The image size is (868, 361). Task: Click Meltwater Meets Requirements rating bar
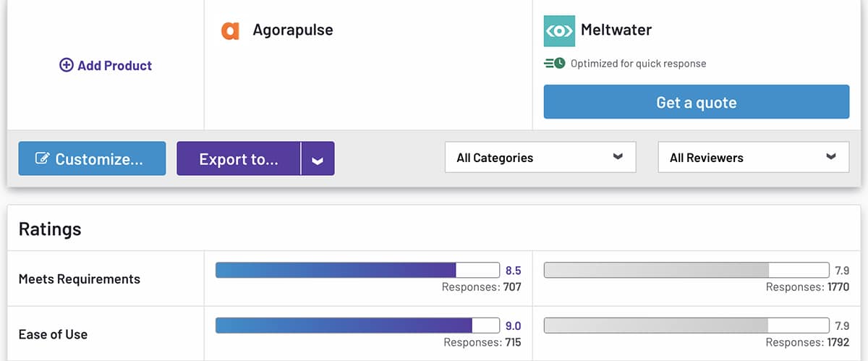click(686, 270)
